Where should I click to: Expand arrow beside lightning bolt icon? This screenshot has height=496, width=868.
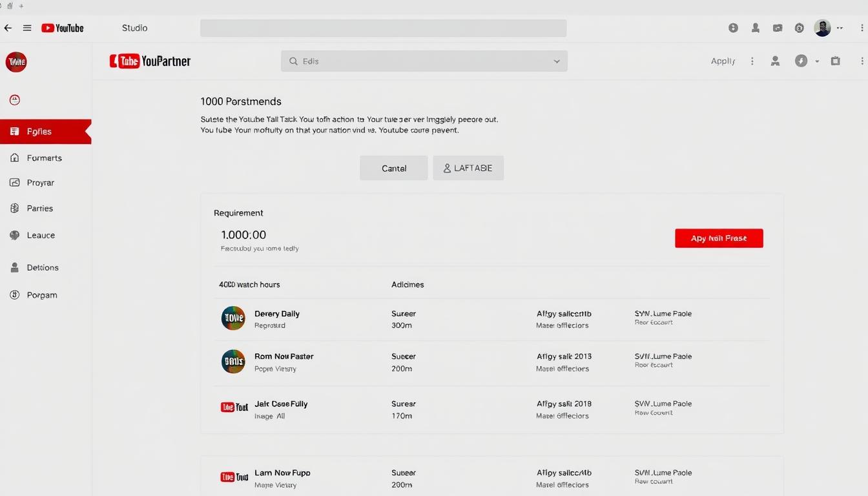coord(817,61)
